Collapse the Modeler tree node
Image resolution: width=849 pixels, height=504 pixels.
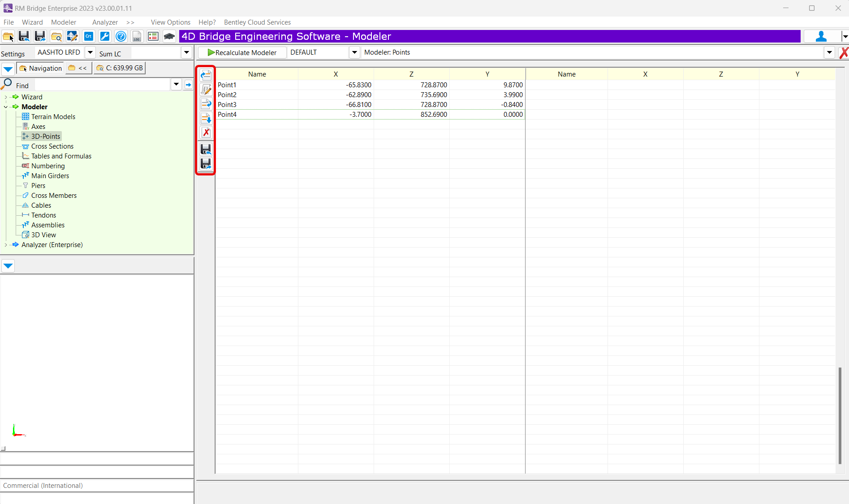(x=5, y=107)
